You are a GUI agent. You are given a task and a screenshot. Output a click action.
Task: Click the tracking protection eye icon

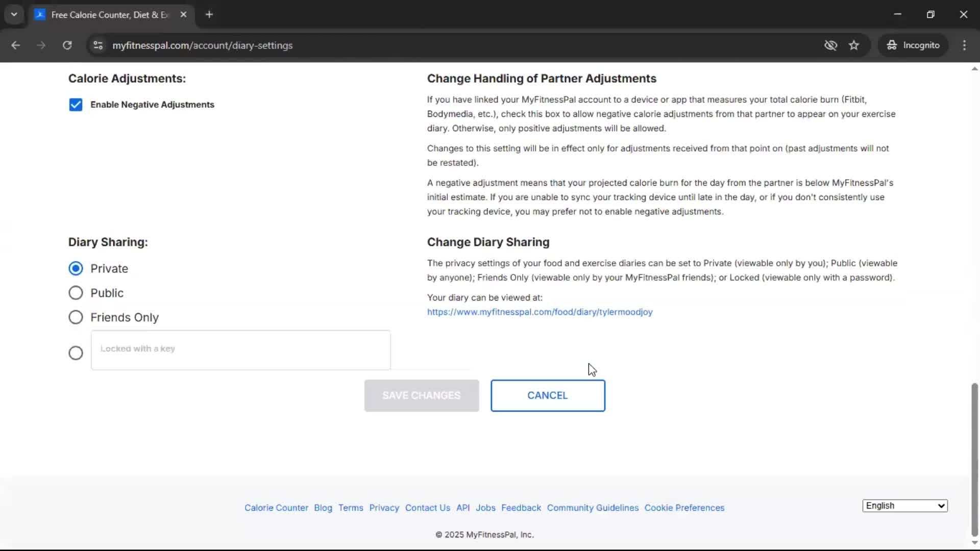830,45
